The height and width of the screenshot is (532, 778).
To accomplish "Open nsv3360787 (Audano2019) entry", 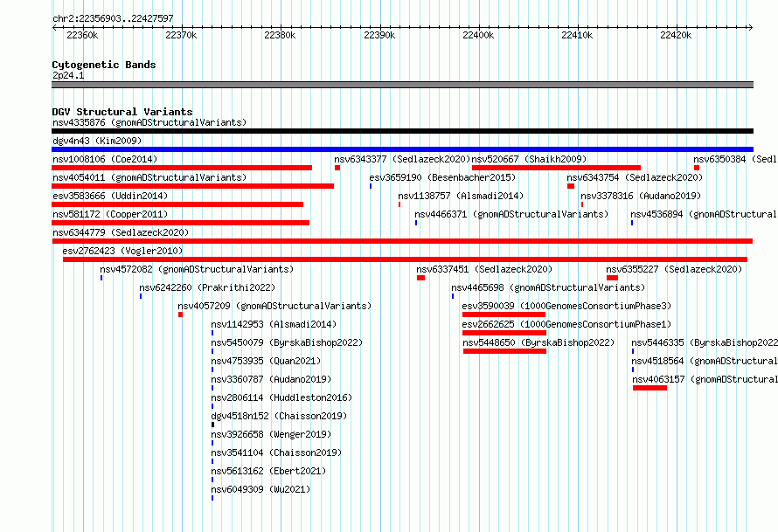I will coord(271,379).
